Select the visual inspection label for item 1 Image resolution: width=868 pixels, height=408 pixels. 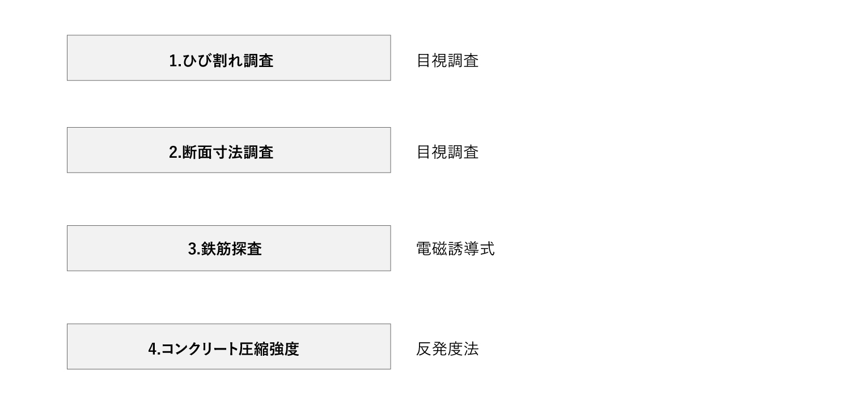pos(447,61)
